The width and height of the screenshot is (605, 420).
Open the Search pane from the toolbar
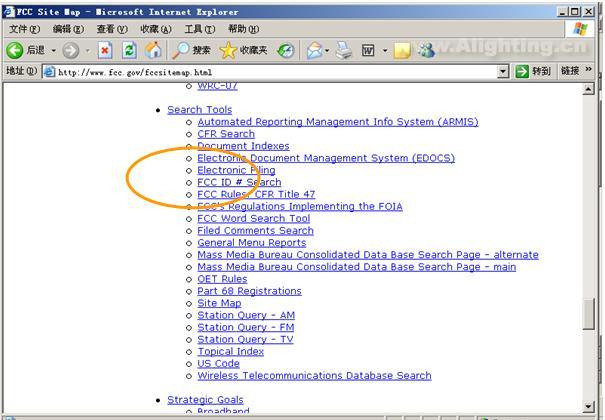191,50
